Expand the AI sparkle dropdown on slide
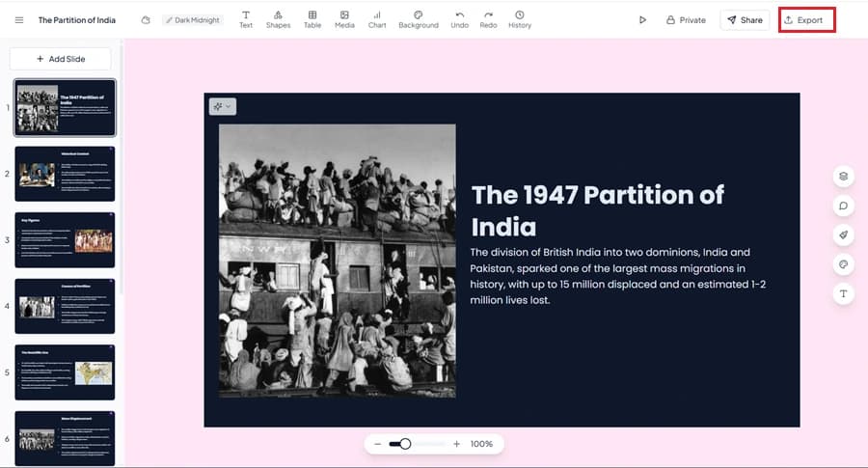This screenshot has width=868, height=468. (223, 106)
